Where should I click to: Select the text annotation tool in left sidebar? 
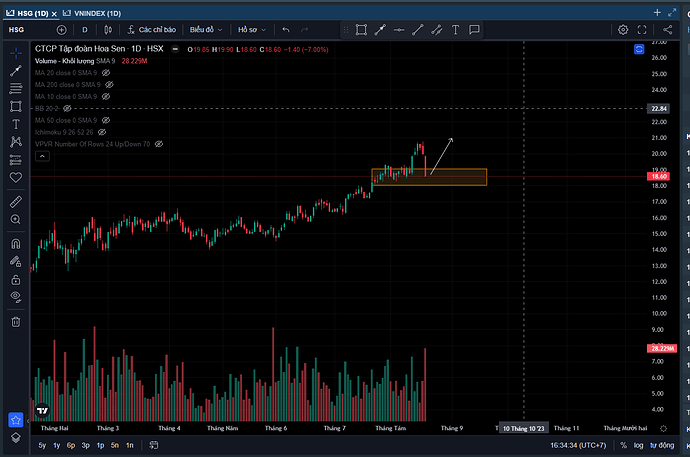pyautogui.click(x=16, y=124)
